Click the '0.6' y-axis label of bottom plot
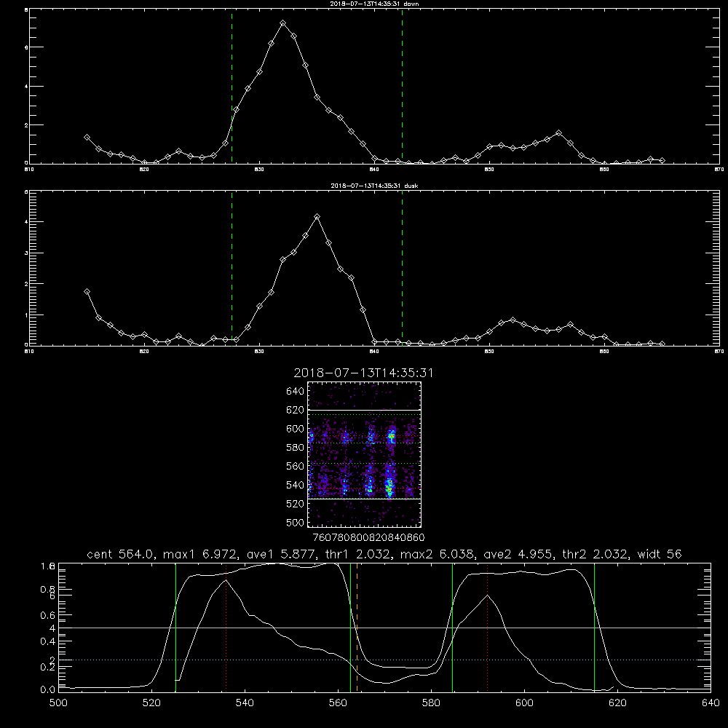The image size is (728, 728). 47,615
